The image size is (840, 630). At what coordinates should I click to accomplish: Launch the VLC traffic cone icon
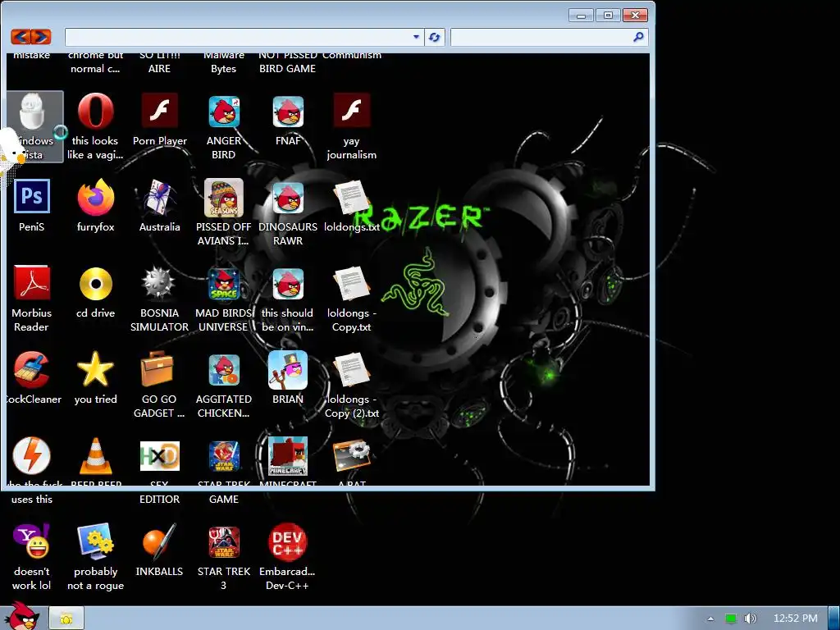pos(95,456)
